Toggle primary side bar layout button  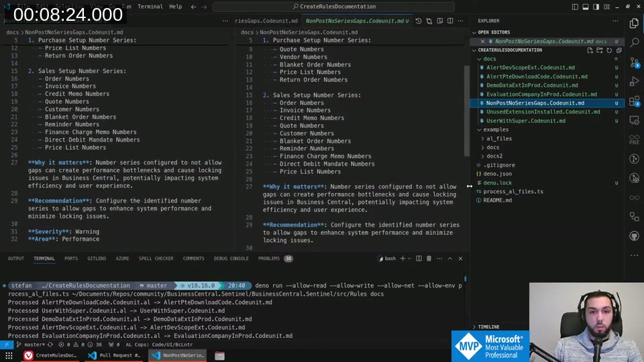(575, 7)
